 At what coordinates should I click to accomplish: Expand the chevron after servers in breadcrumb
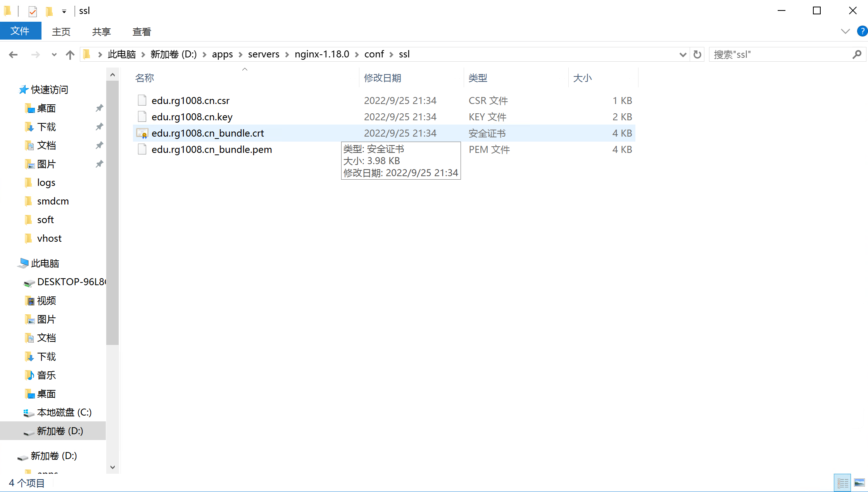click(287, 55)
